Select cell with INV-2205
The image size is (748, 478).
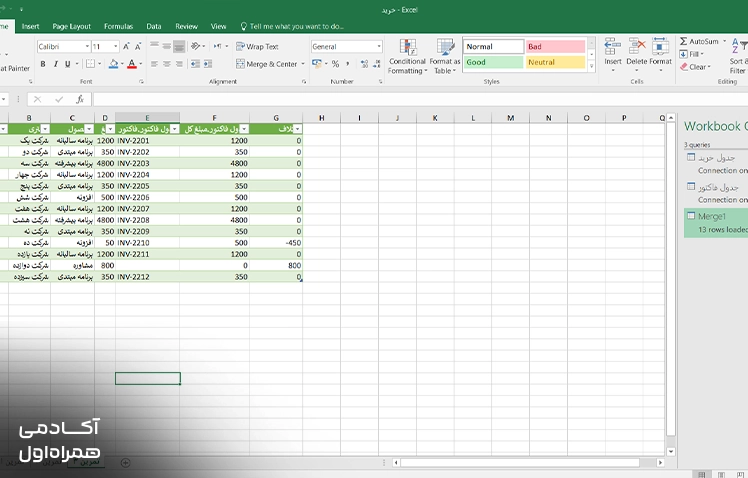(147, 186)
